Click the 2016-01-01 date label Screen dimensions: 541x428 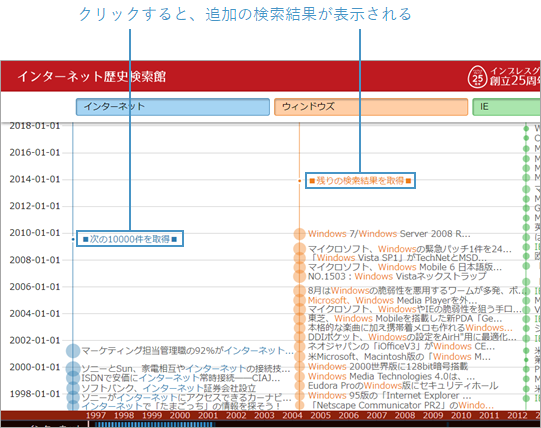coord(35,152)
